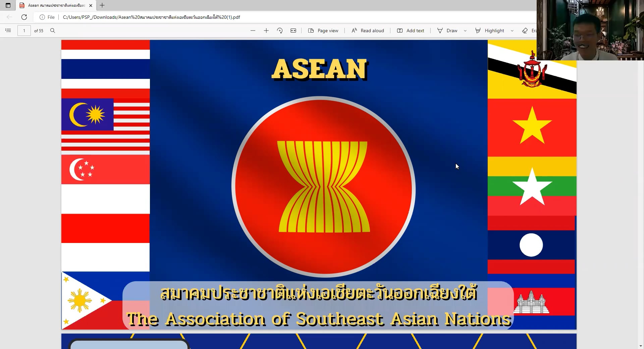Screen dimensions: 644x349
Task: Expand the Draw options dropdown
Action: (465, 31)
